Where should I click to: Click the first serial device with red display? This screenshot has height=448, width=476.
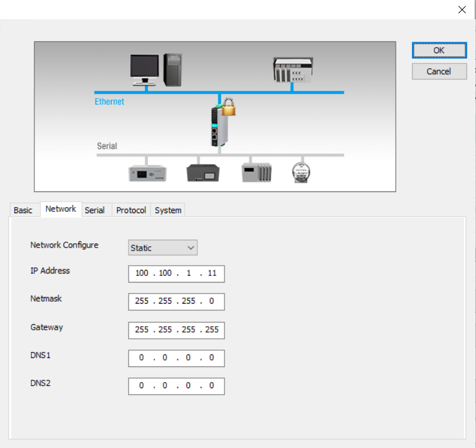pyautogui.click(x=148, y=173)
